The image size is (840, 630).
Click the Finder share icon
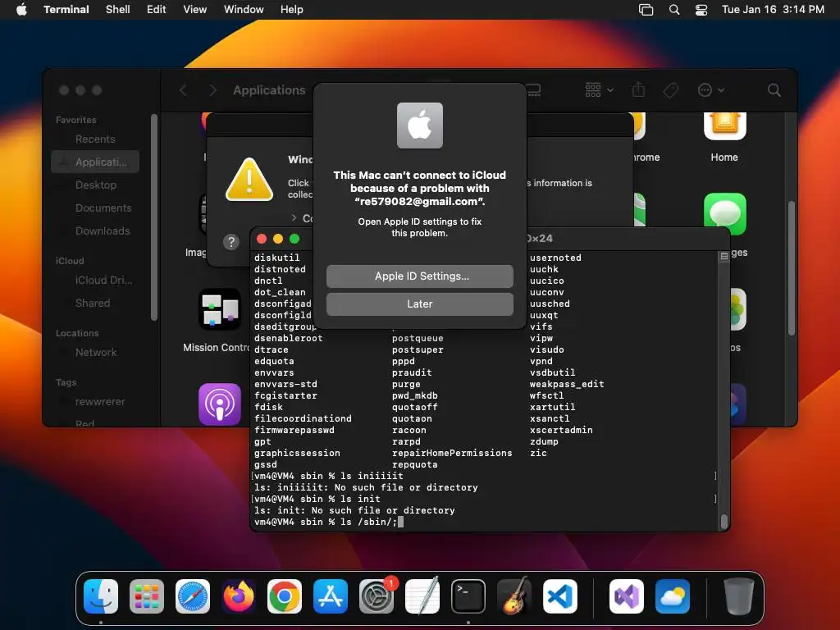pos(638,90)
